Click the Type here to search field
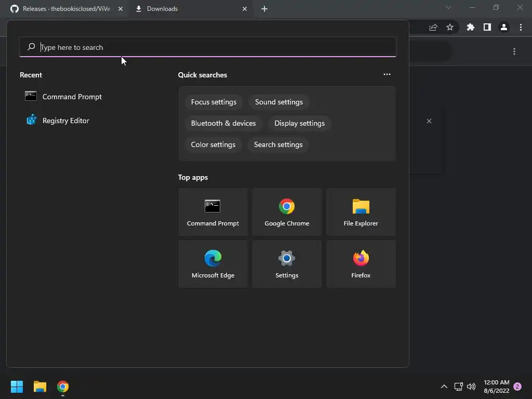 [x=208, y=47]
